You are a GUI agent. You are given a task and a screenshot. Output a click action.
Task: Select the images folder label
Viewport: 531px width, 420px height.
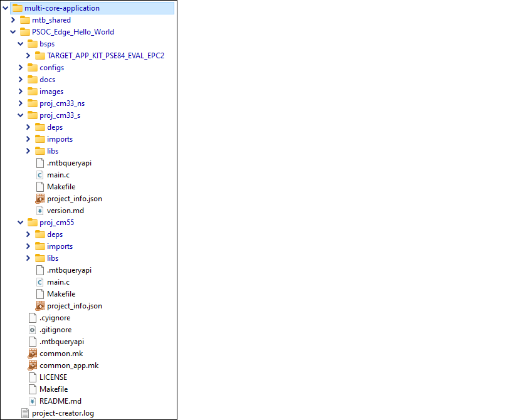point(51,92)
